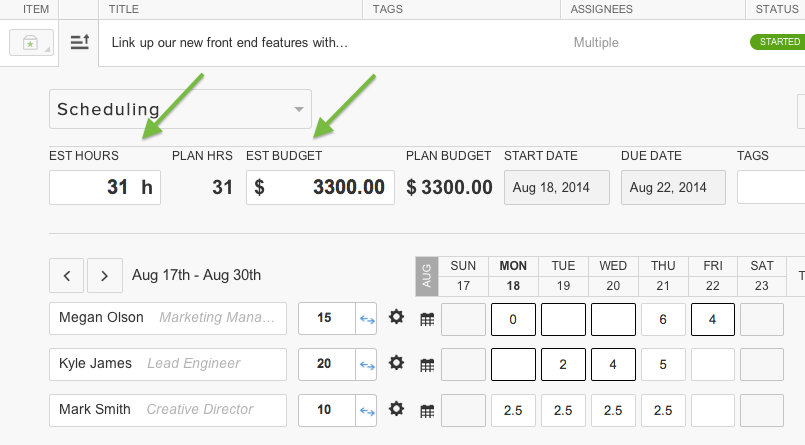Screen dimensions: 805x445
Task: Click the starred item box icon
Action: point(29,43)
